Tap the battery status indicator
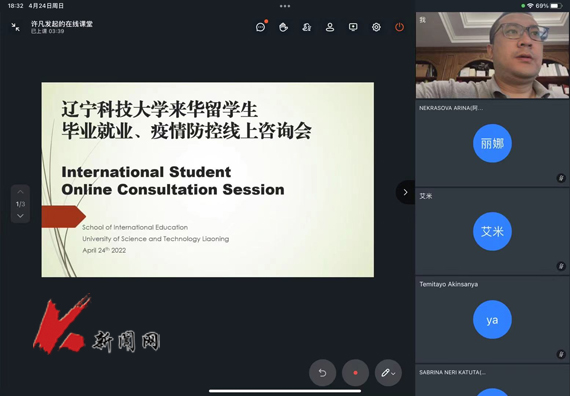Screen dimensions: 570x396 [x=556, y=6]
